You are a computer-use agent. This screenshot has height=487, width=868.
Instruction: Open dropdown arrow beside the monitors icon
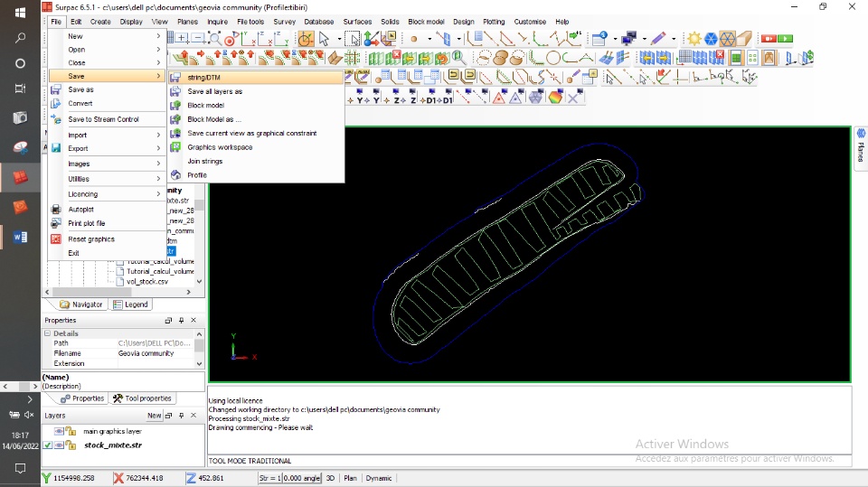coord(645,39)
